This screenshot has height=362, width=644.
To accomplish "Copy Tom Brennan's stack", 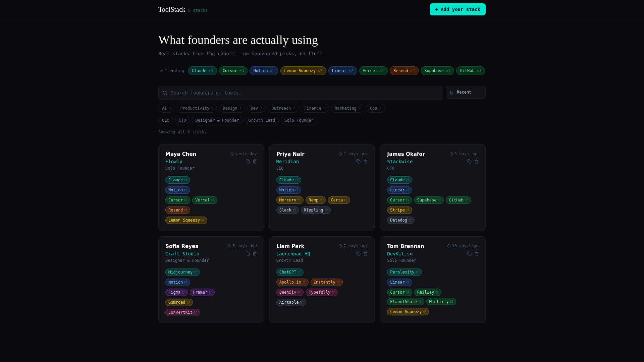I will [469, 254].
